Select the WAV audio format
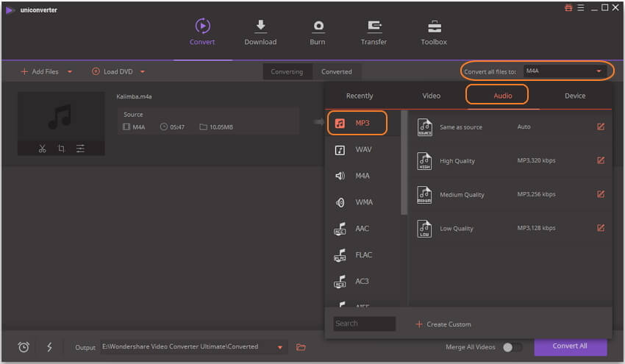This screenshot has height=364, width=625. click(362, 149)
